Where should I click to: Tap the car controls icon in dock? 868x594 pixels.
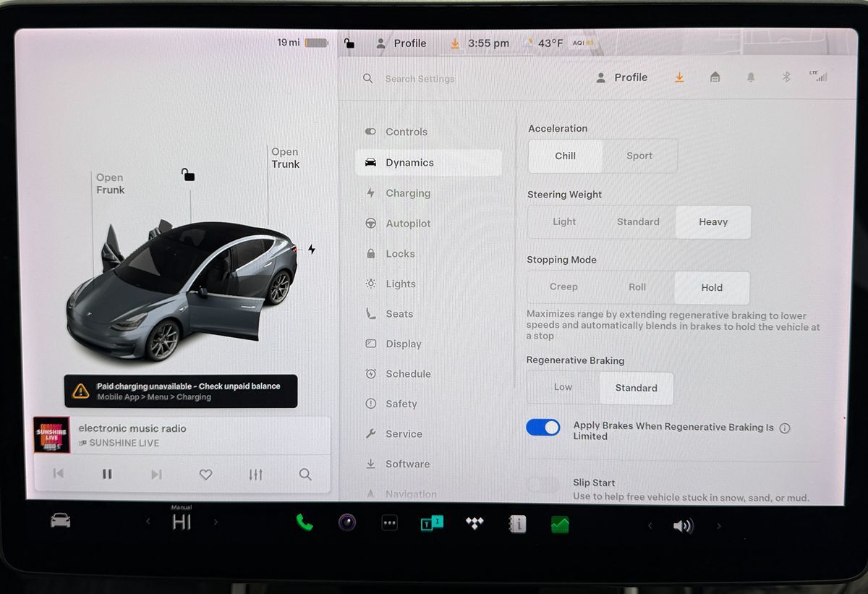pos(61,521)
